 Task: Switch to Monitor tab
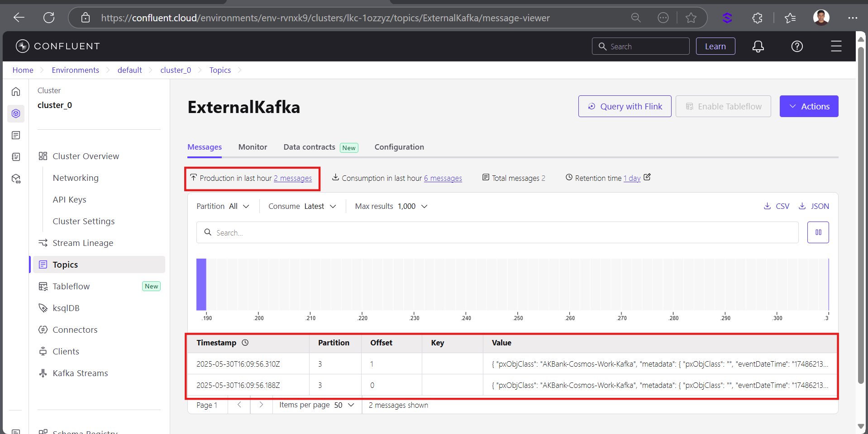coord(253,147)
